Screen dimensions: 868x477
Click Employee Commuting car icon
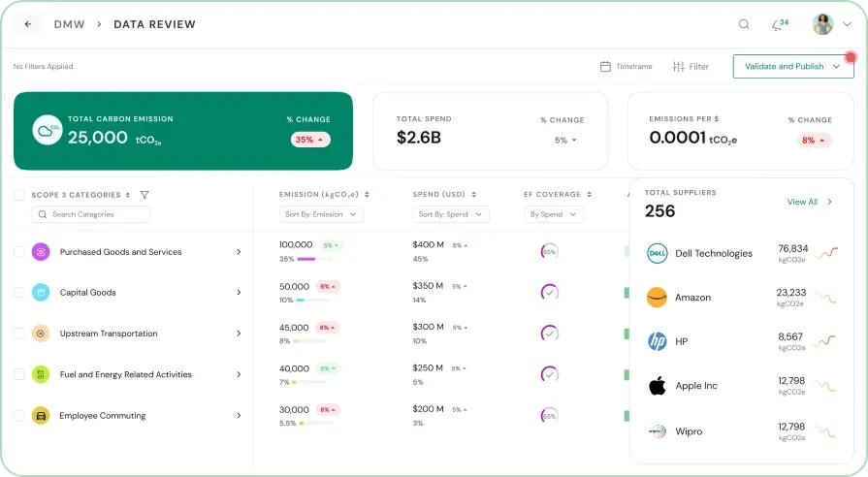(x=41, y=415)
